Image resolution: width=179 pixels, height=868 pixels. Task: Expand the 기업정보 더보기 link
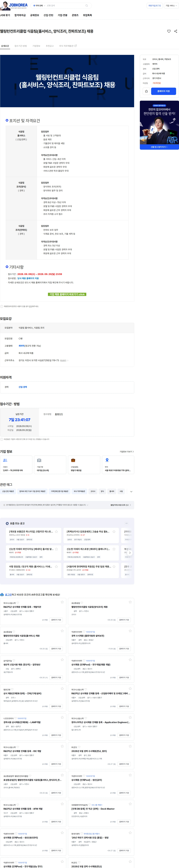pos(127,452)
